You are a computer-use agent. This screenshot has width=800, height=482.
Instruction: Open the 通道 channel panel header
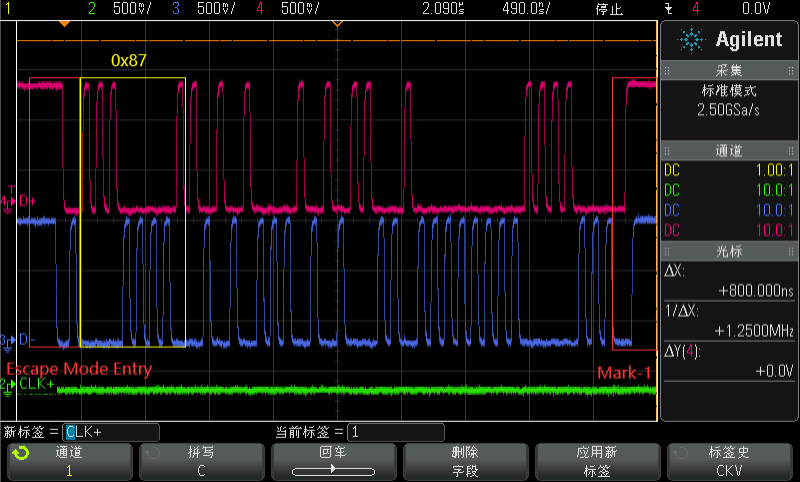[x=728, y=151]
